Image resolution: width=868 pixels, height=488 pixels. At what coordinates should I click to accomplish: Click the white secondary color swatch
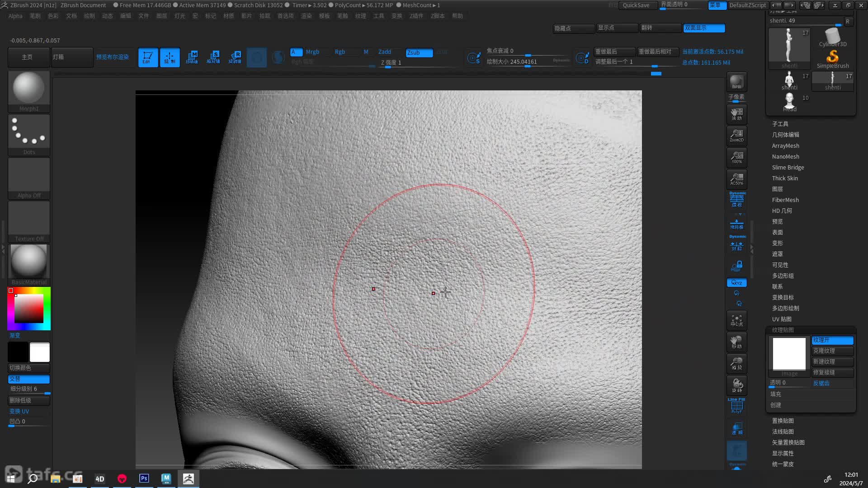click(40, 352)
